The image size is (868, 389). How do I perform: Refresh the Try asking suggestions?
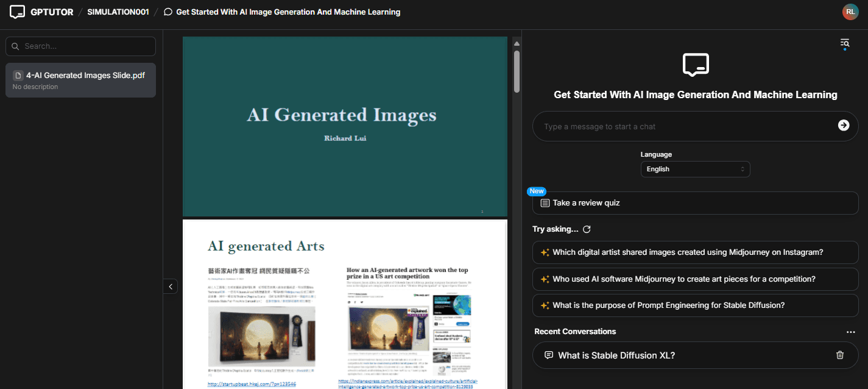(x=587, y=229)
